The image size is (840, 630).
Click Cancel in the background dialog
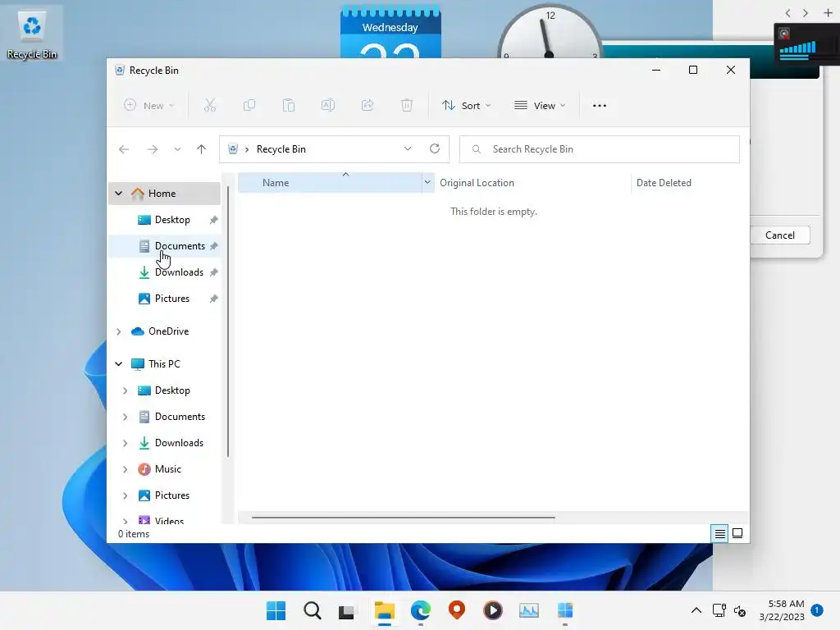coord(779,235)
